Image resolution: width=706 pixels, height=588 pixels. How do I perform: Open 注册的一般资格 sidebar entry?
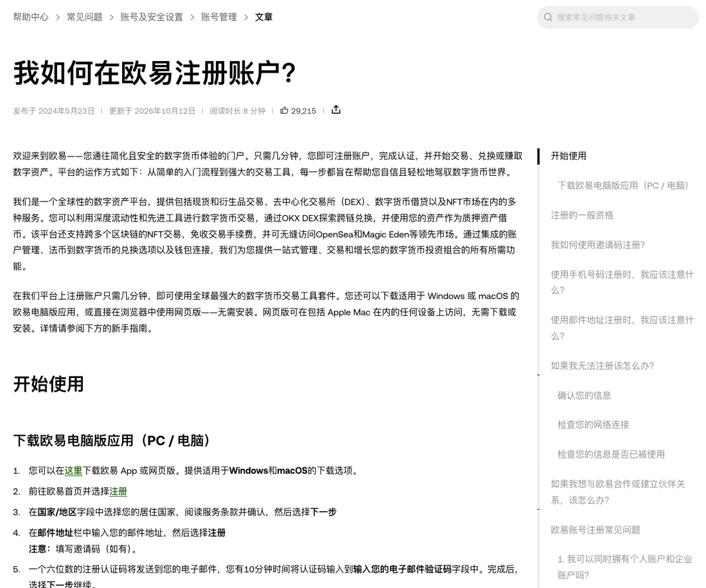[582, 216]
